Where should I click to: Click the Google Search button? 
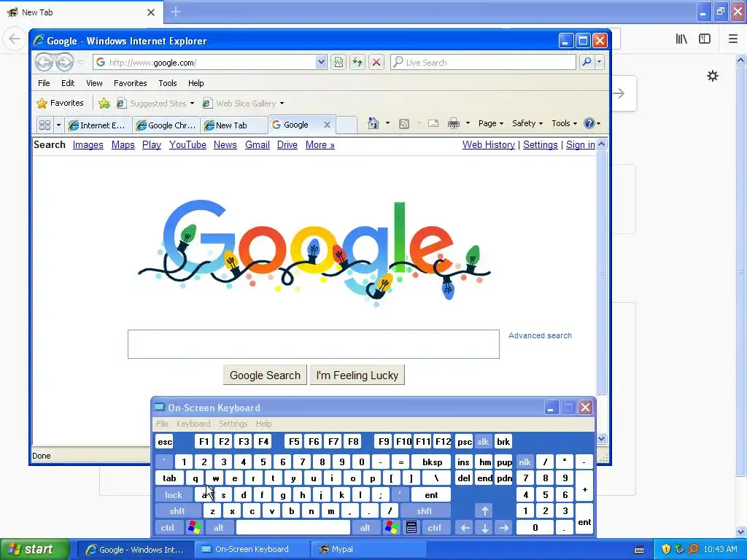click(265, 376)
